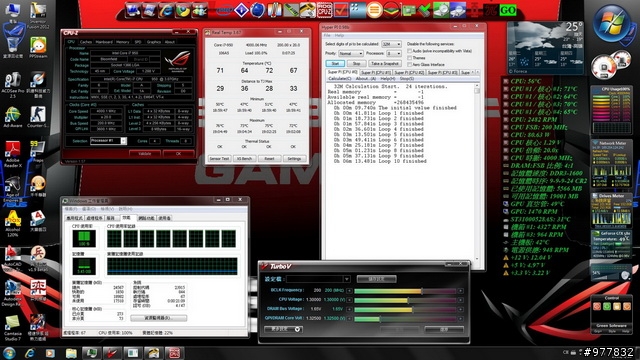This screenshot has height=360, width=640.
Task: Decrease CPU Voltage with minus button
Action: click(349, 300)
